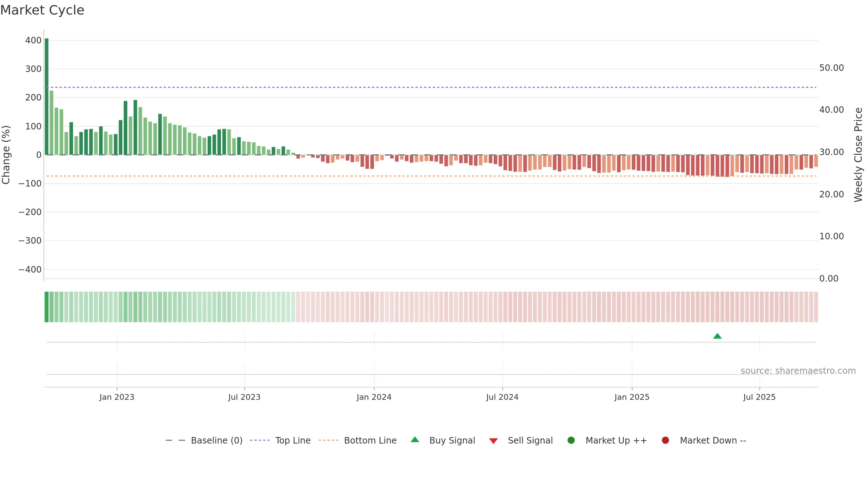Click the Jan 2025 x-axis label
This screenshot has height=488, width=868.
click(632, 397)
